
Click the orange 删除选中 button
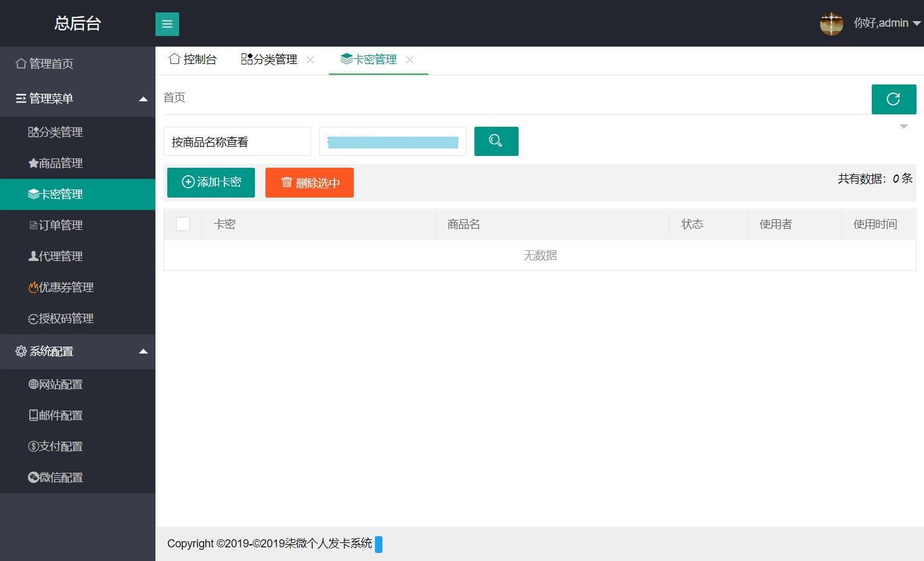(309, 183)
